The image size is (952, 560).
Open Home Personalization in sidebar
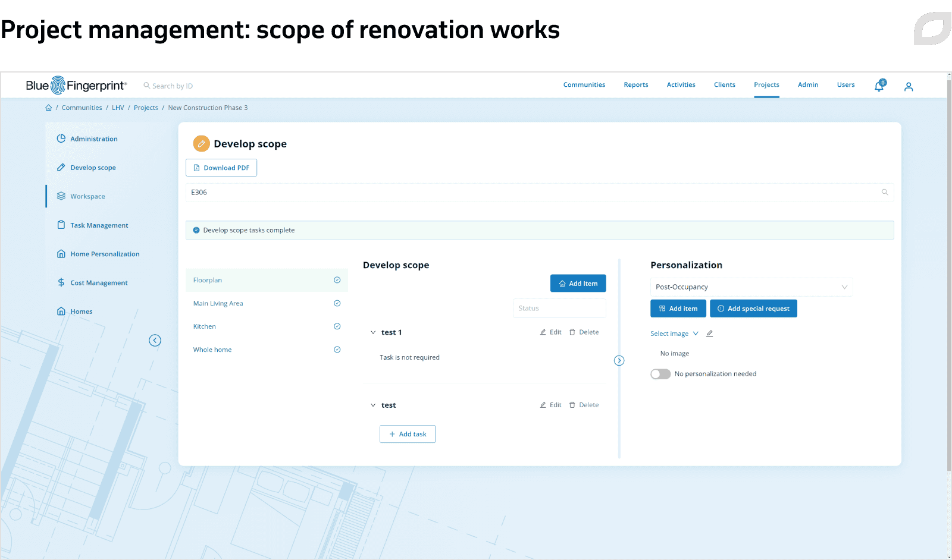[105, 254]
